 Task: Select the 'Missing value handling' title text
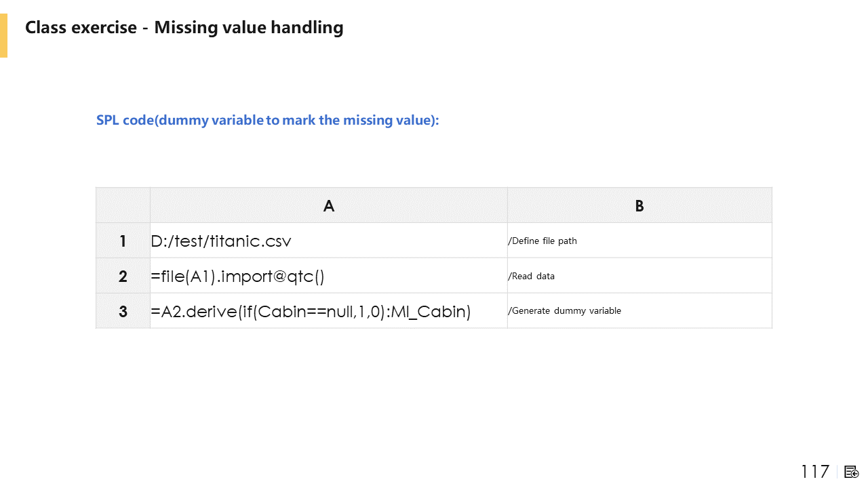pos(248,28)
